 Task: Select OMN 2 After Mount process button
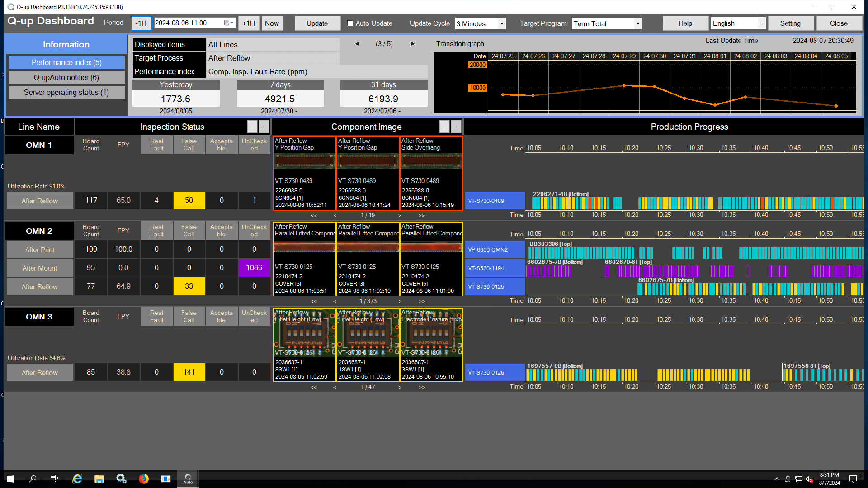tap(40, 268)
